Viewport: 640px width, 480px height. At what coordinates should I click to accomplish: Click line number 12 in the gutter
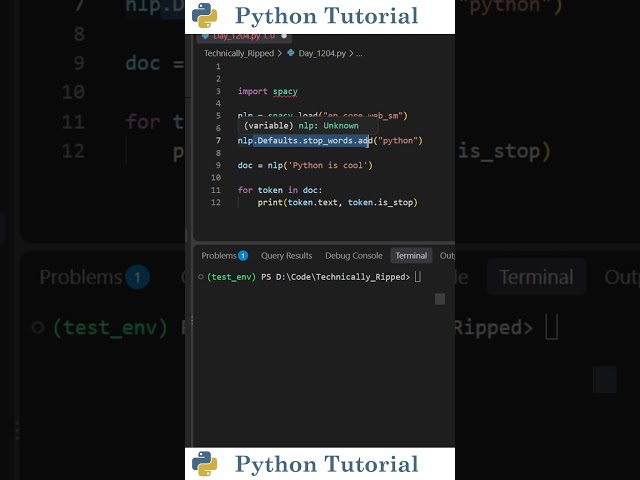216,202
